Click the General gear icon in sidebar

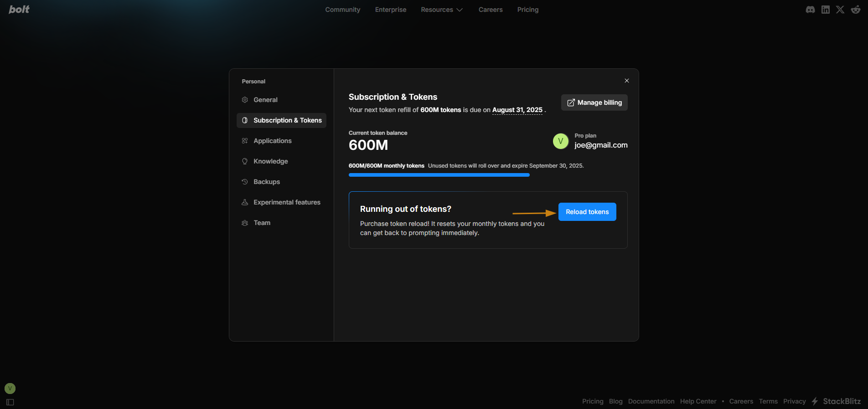click(245, 100)
